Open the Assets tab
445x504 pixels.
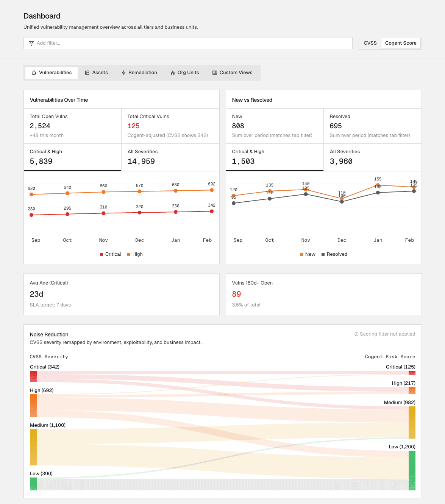(96, 73)
